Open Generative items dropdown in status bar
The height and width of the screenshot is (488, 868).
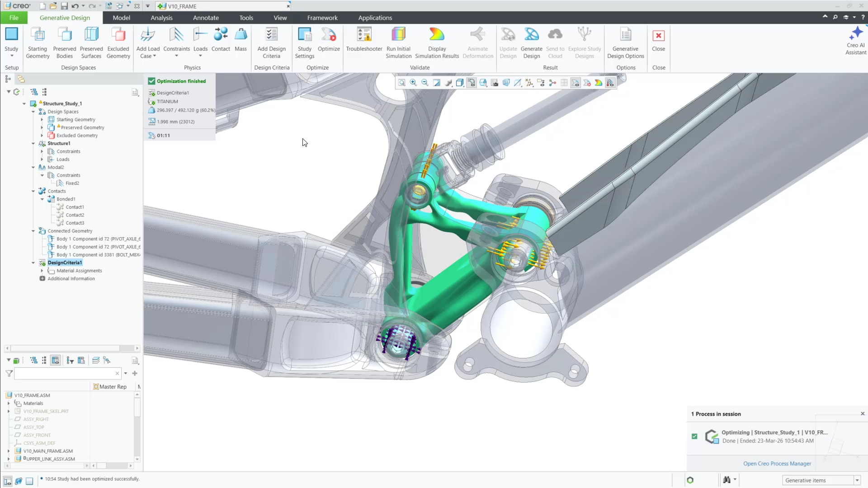[x=857, y=480]
